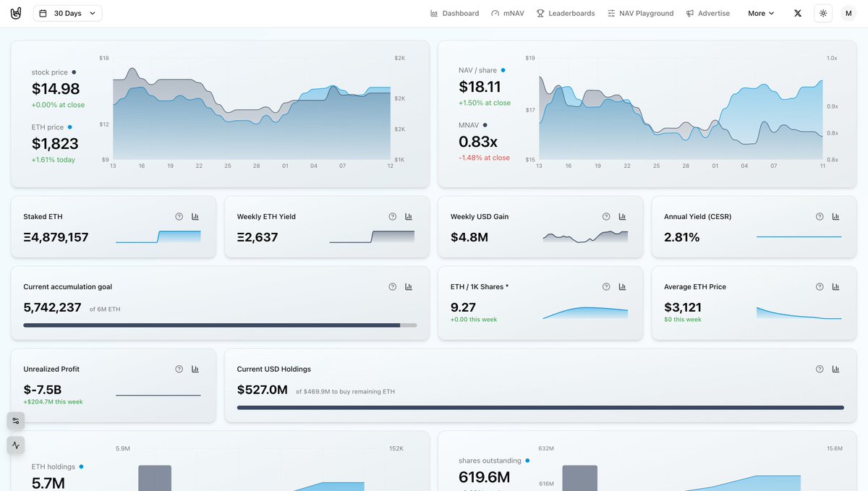The height and width of the screenshot is (491, 868).
Task: Click the '+$204.7M this week' text
Action: click(53, 401)
